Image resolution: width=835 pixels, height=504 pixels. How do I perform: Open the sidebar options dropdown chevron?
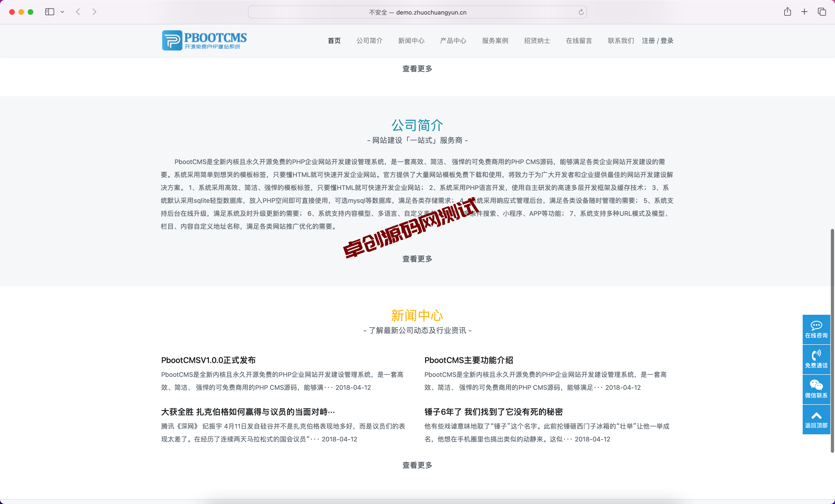tap(62, 12)
